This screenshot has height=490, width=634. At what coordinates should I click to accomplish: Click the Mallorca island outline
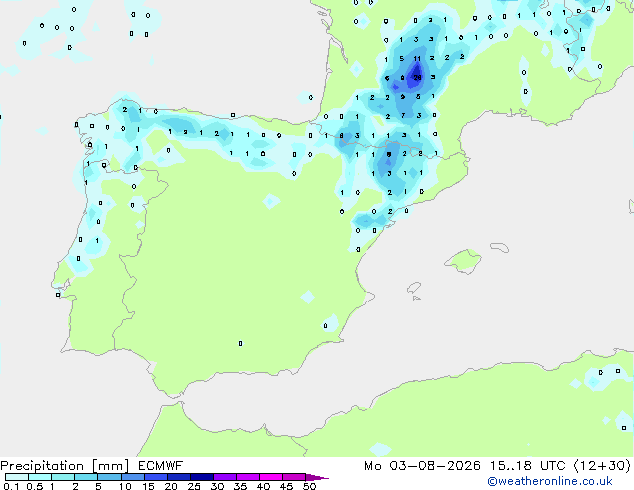pos(463,261)
